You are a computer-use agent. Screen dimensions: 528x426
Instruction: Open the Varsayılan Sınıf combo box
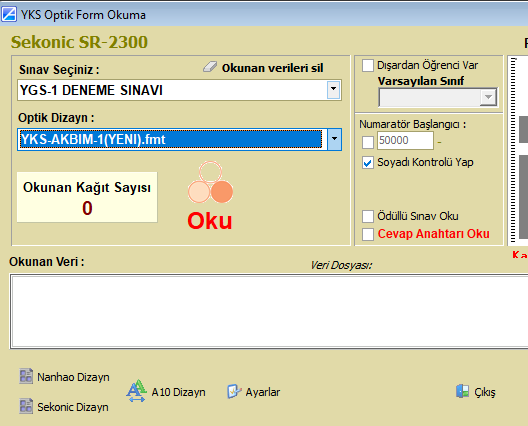click(x=438, y=97)
